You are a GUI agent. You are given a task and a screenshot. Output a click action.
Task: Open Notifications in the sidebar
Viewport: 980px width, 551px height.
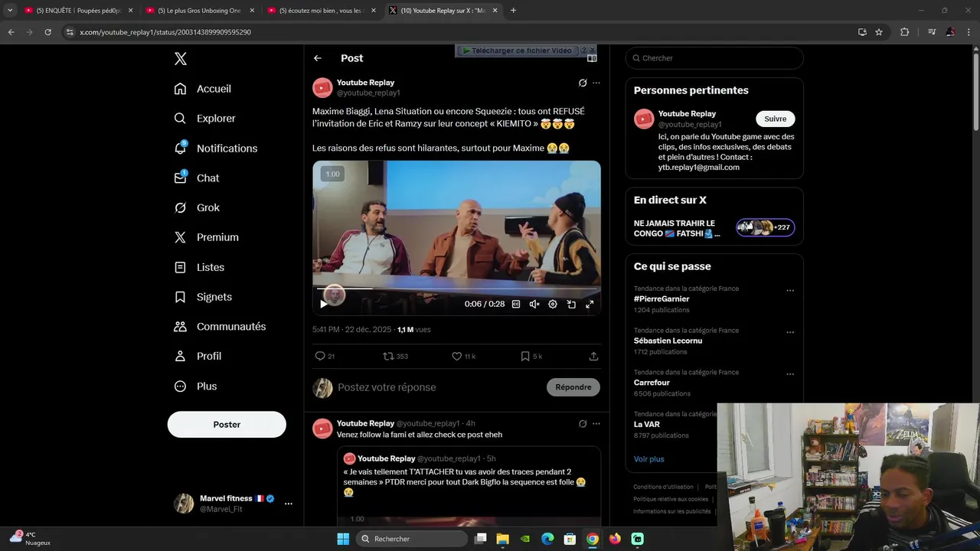click(216, 148)
